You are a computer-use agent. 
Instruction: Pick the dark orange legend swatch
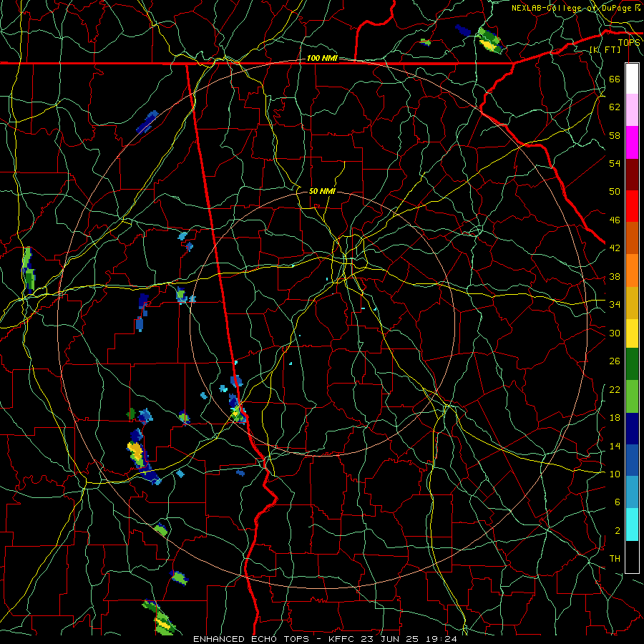click(x=632, y=238)
